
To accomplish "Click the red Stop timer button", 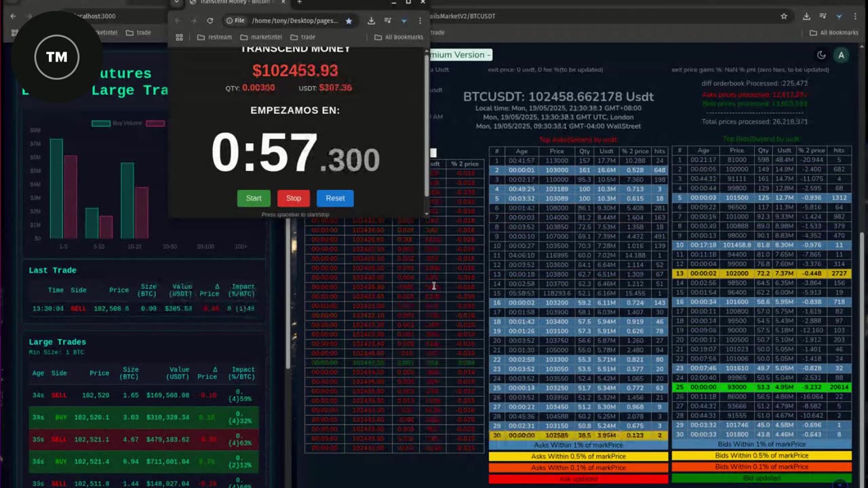I will (294, 198).
